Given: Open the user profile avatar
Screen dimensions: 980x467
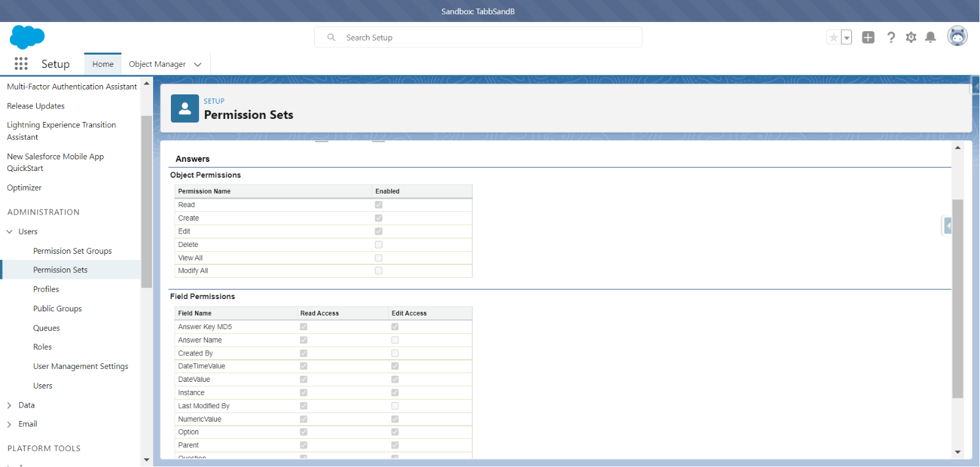Looking at the screenshot, I should pos(957,37).
